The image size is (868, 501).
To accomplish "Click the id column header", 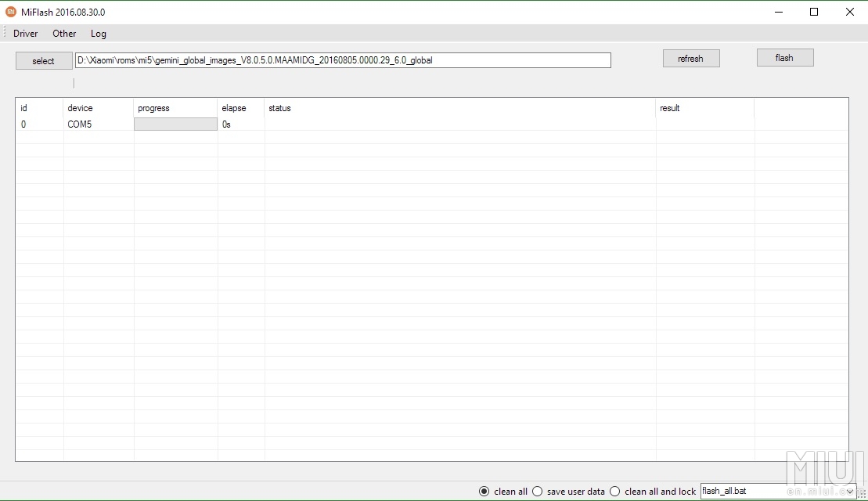I will pyautogui.click(x=24, y=108).
